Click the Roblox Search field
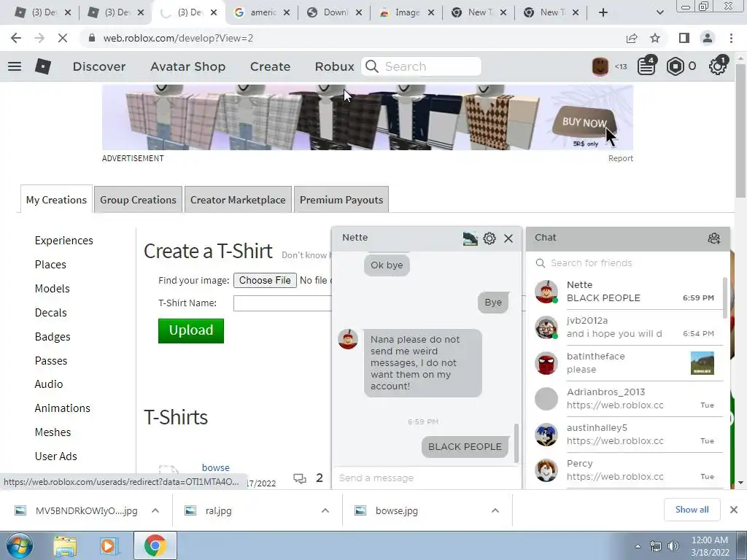 421,66
